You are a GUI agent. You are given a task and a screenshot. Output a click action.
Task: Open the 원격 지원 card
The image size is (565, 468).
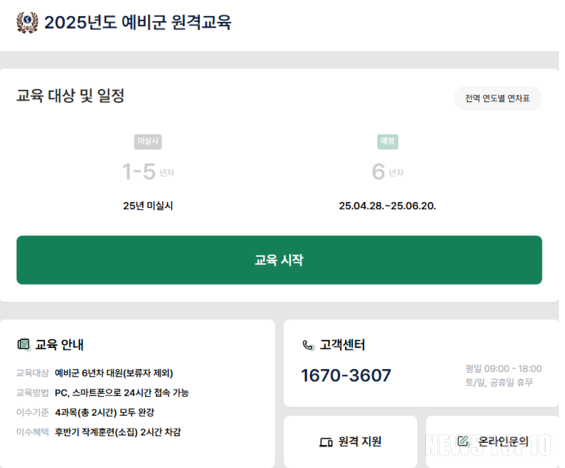point(351,442)
